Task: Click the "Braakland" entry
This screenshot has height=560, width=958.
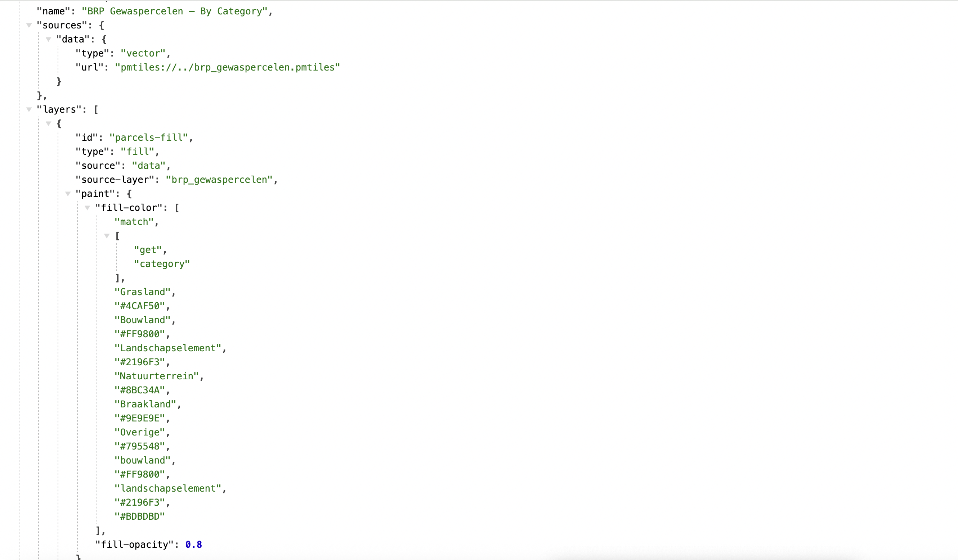Action: (x=145, y=405)
